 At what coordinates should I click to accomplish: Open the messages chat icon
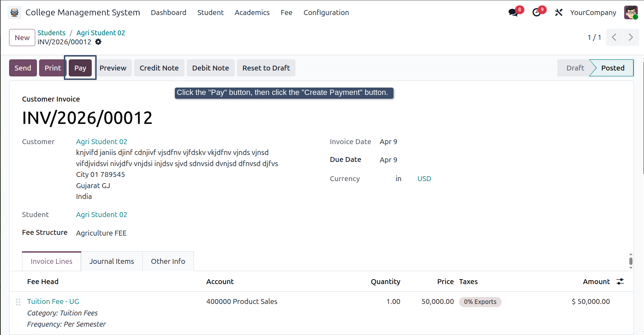pos(513,13)
